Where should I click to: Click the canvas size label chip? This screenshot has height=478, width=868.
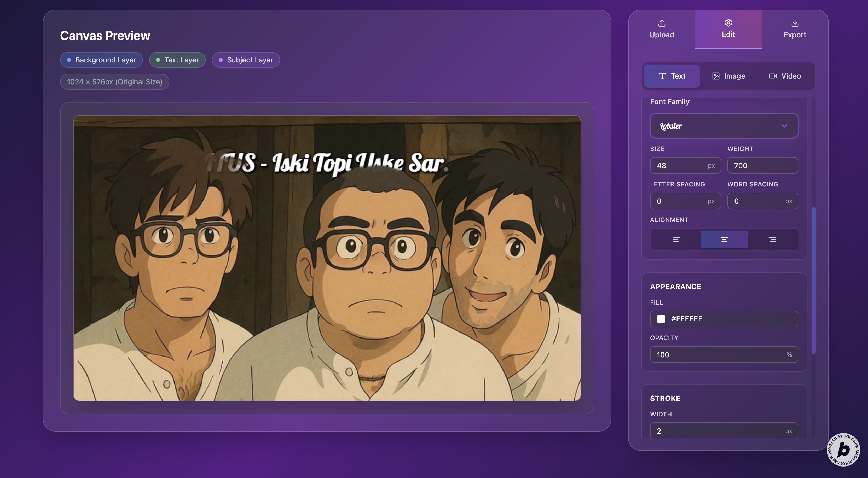tap(114, 82)
